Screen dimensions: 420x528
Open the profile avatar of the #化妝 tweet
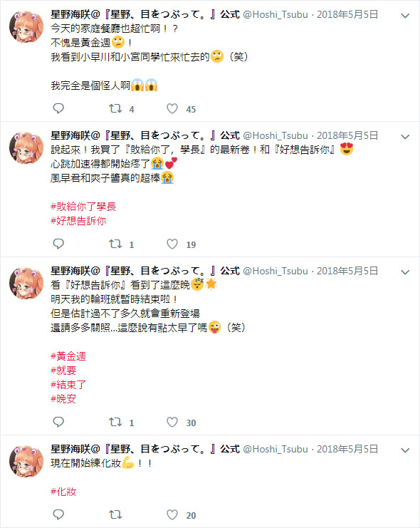(26, 461)
